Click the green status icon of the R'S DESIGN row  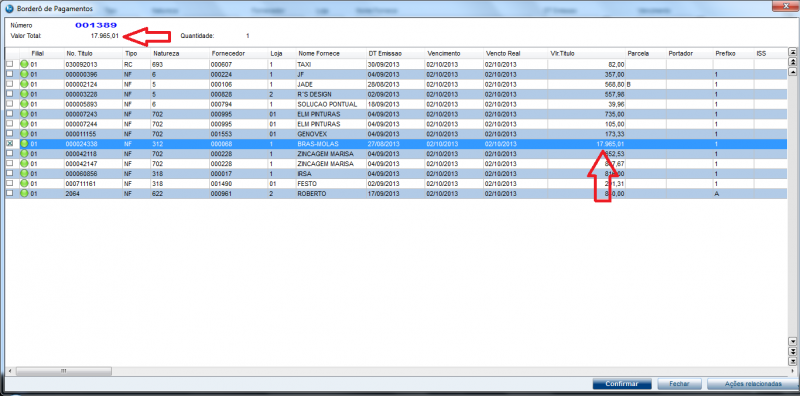[24, 94]
